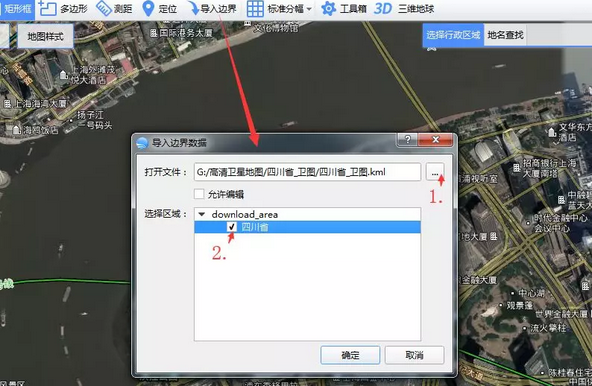Collapse the download_area tree node

coord(202,214)
